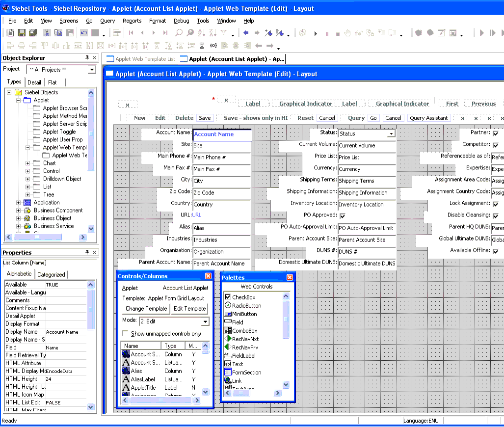Open the Format menu
This screenshot has height=427, width=504.
(x=158, y=21)
